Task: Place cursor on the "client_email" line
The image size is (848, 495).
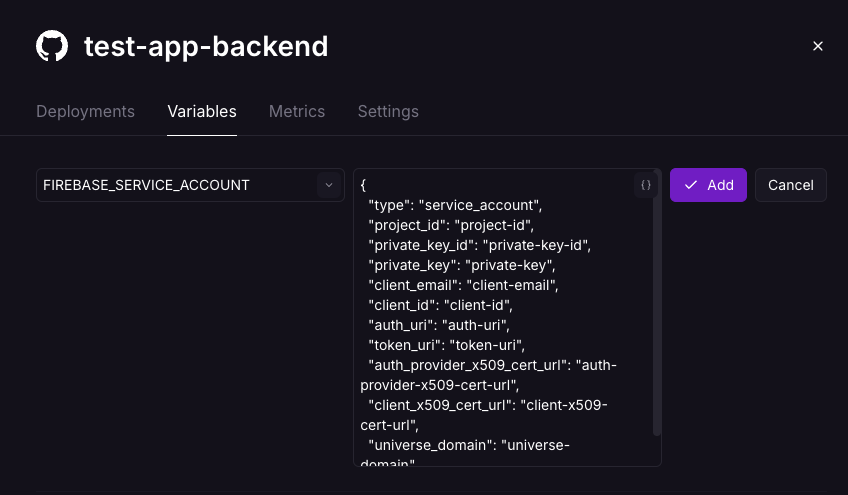Action: (463, 285)
